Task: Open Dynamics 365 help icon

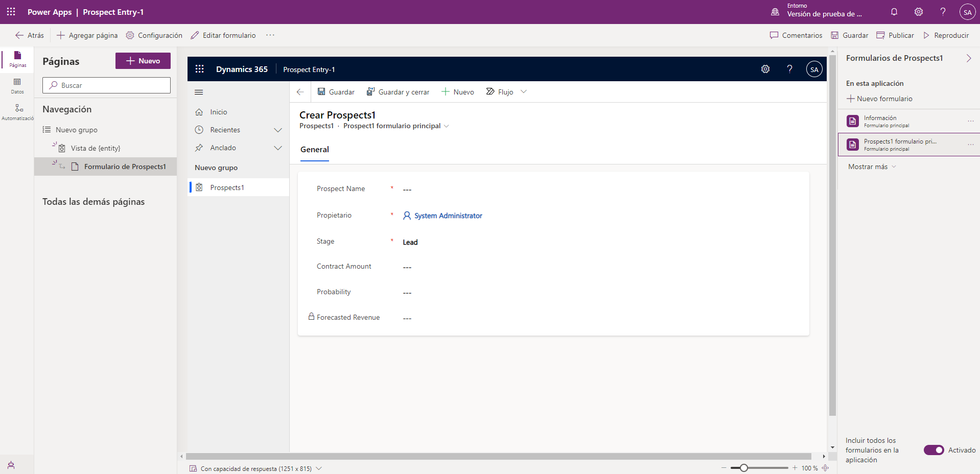Action: (789, 69)
